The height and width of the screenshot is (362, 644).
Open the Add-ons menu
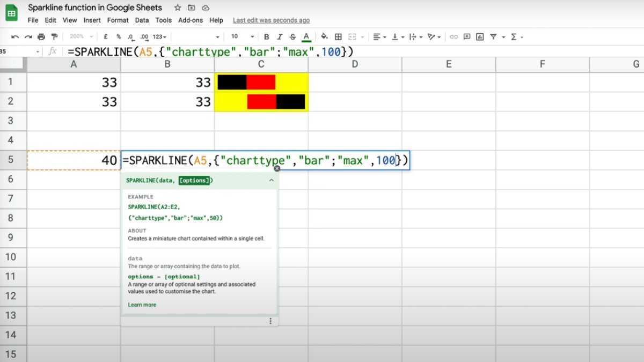[x=191, y=20]
